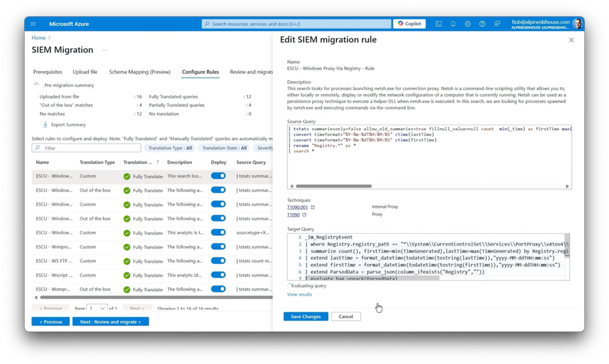Open the page number dropdown

[x=97, y=308]
